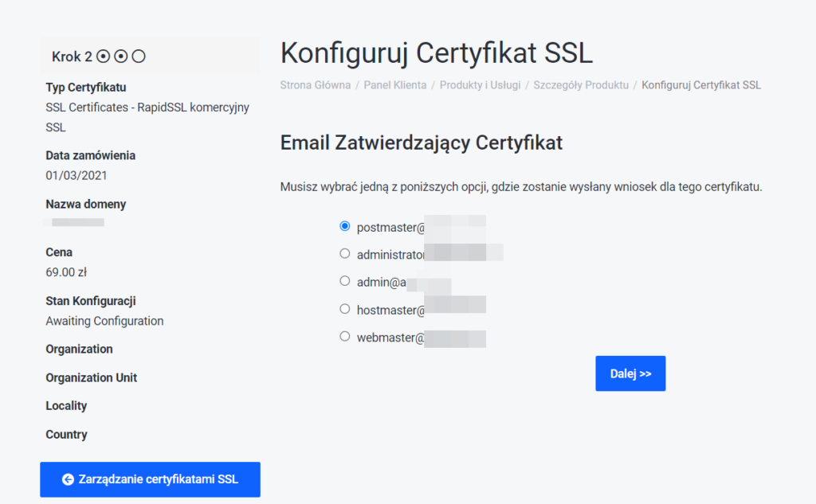Click the back arrow icon in SSL button

[68, 479]
